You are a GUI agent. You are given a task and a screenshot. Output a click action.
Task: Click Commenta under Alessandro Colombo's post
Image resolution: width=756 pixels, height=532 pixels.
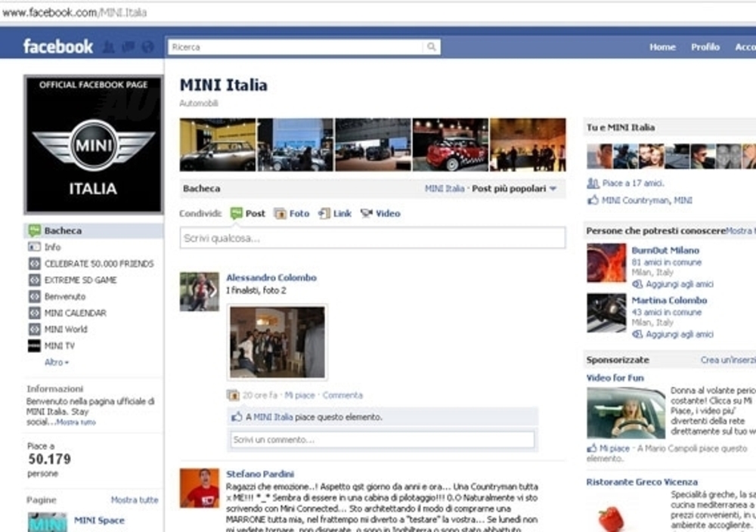pyautogui.click(x=342, y=395)
